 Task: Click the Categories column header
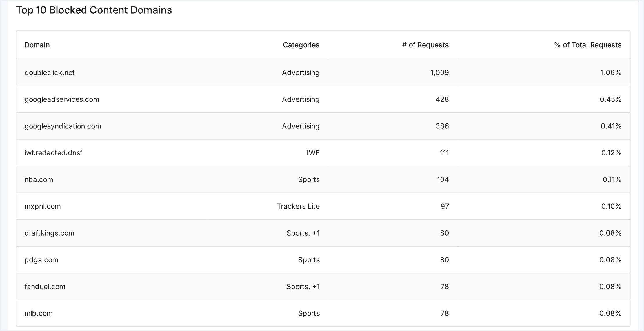[x=301, y=45]
